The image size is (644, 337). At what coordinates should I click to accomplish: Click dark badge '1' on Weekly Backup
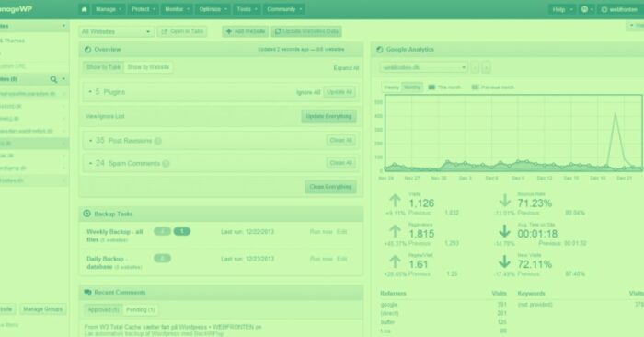tap(182, 231)
